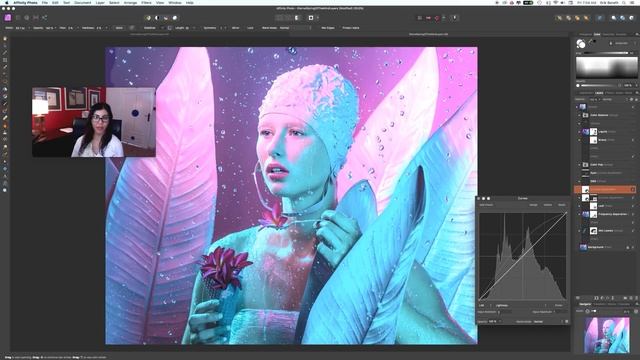Viewport: 640px width, 360px height.
Task: Open the File menu
Action: pyautogui.click(x=44, y=2)
